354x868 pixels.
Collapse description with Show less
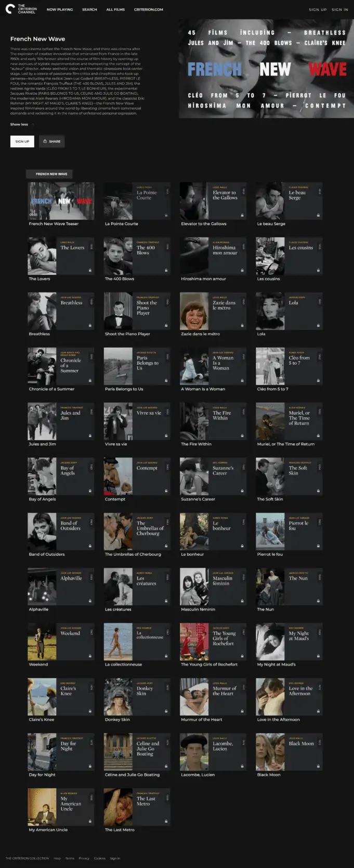tap(19, 124)
